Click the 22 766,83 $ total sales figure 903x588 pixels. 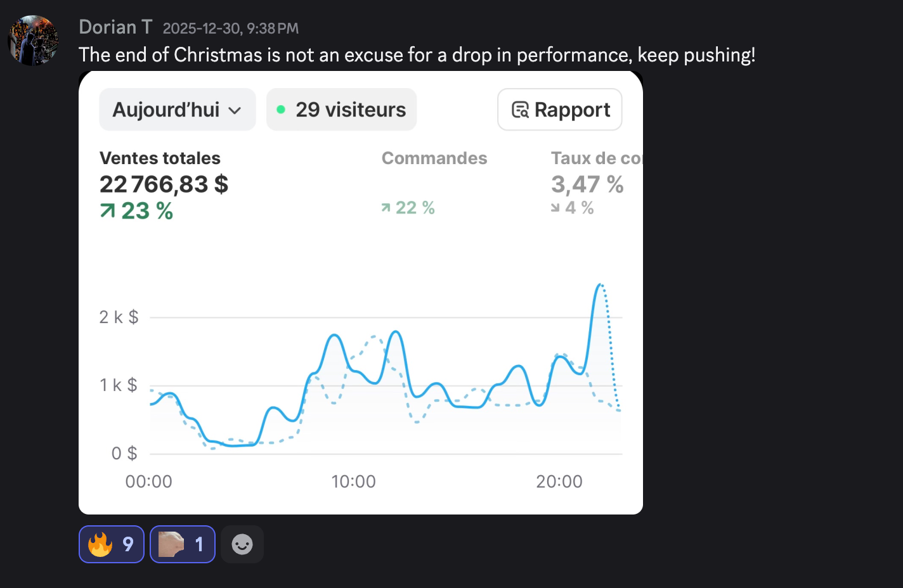pos(164,184)
